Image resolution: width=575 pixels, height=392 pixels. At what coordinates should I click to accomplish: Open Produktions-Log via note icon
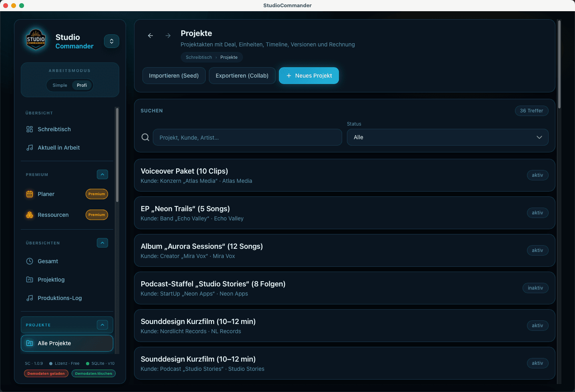[30, 298]
